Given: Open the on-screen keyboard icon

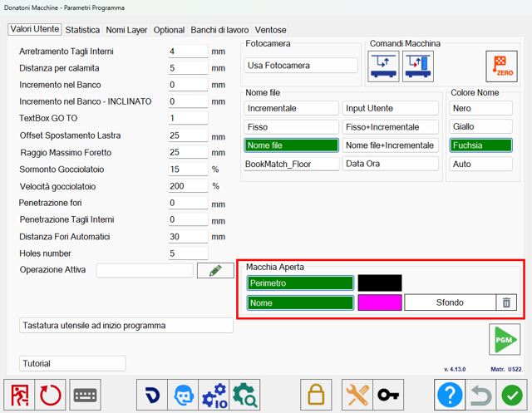Looking at the screenshot, I should tap(85, 395).
